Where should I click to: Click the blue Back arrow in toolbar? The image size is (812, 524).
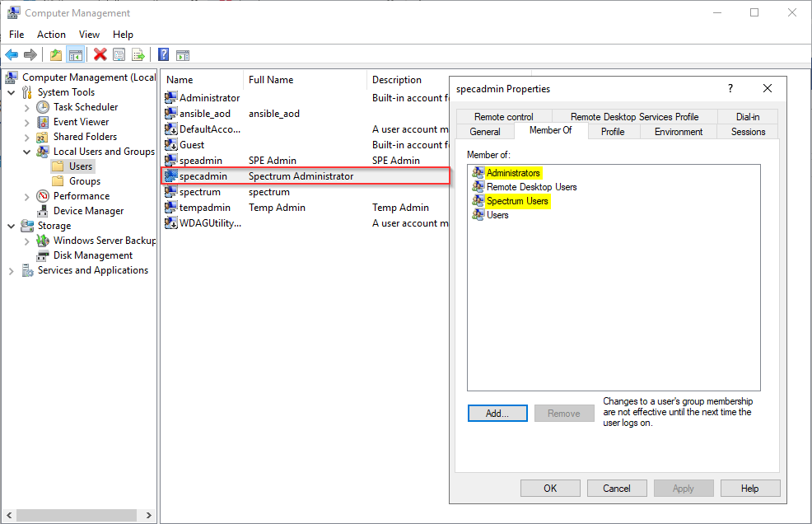click(x=12, y=55)
